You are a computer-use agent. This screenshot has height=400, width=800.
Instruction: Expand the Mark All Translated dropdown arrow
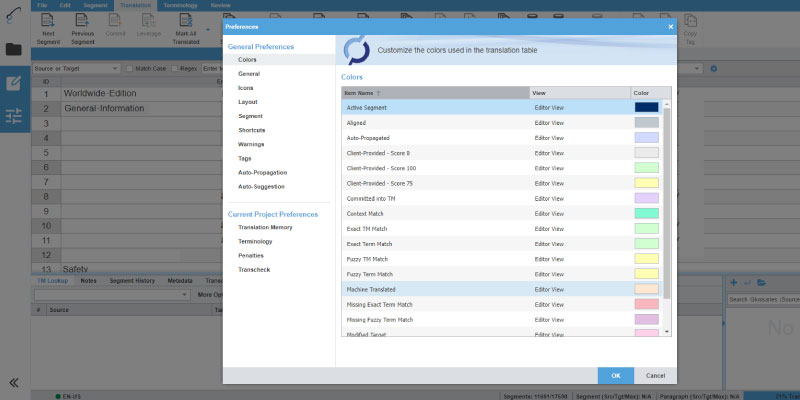(208, 30)
